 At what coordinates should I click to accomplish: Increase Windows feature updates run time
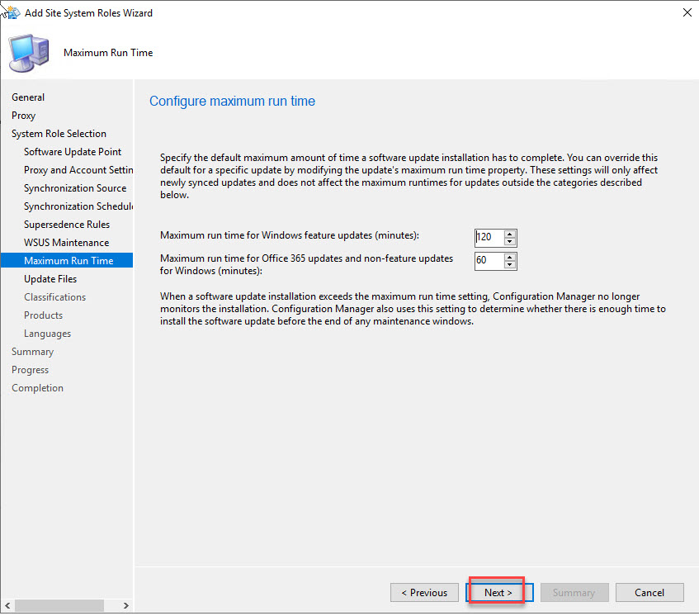coord(510,234)
